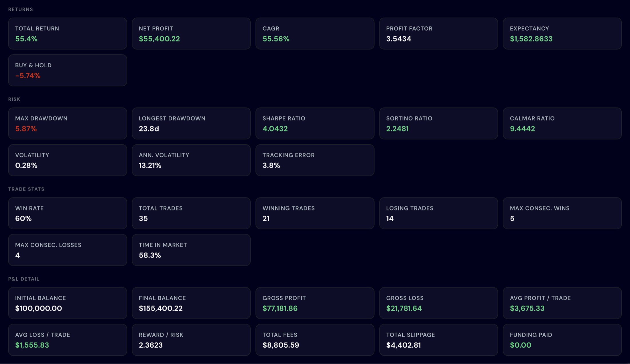Select the Net Profit value $55,400.22
Viewport: 630px width, 364px height.
pos(159,39)
